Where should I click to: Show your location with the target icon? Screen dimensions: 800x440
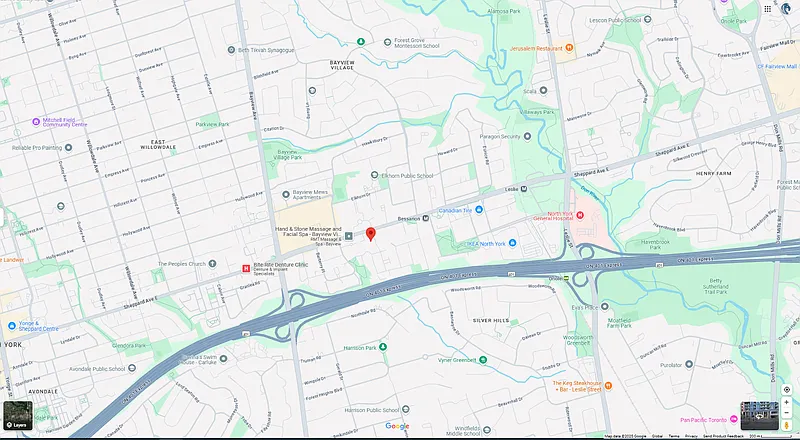click(787, 389)
